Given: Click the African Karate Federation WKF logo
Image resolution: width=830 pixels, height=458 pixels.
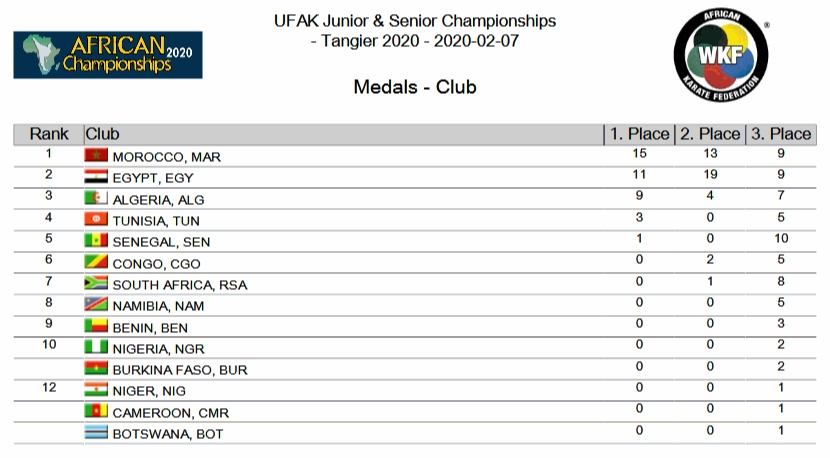Looking at the screenshot, I should coord(719,56).
